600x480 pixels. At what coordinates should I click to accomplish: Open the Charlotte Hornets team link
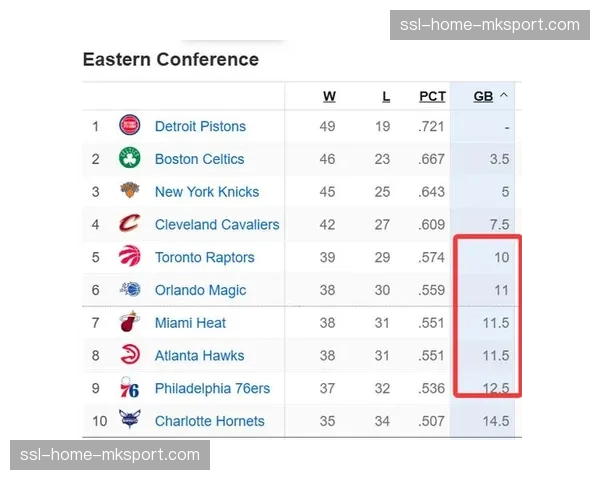click(x=209, y=421)
